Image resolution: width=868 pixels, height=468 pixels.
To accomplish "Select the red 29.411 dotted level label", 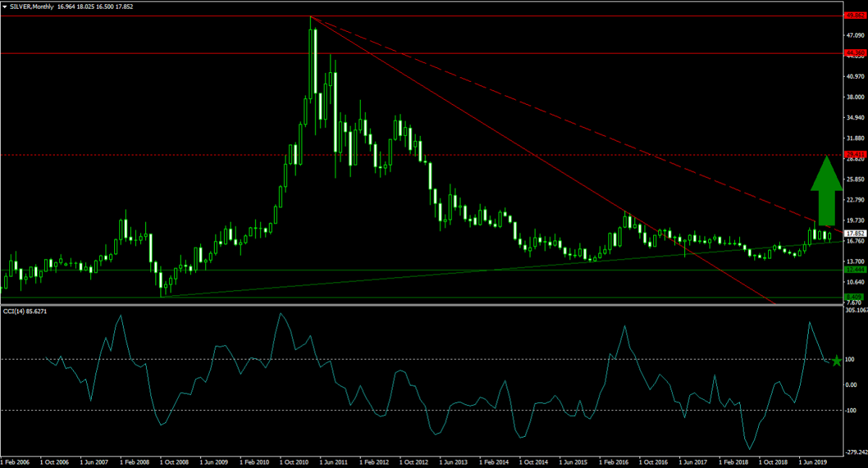I will pos(856,154).
